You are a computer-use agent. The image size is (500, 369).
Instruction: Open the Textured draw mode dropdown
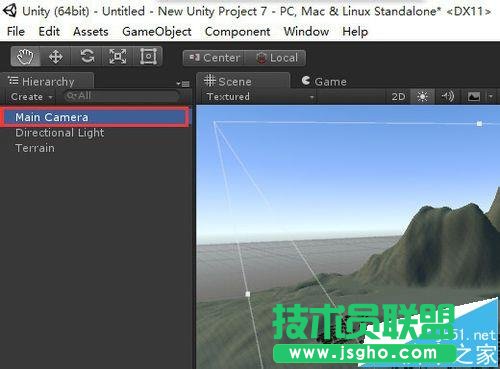pyautogui.click(x=260, y=97)
